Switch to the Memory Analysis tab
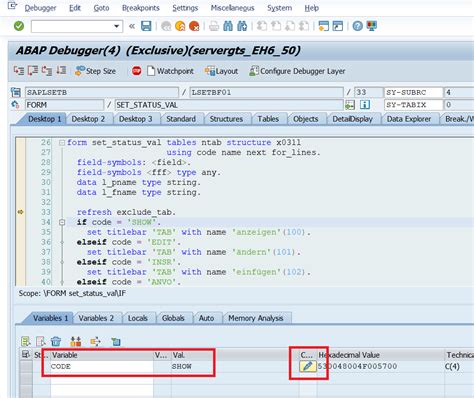Screen dimensions: 474x398 pos(256,318)
